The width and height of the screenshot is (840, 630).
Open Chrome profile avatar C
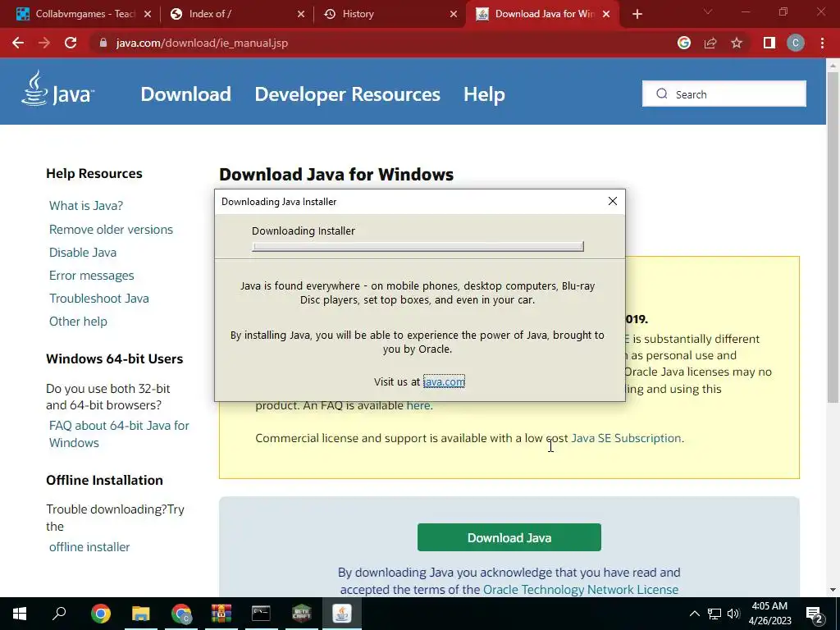(x=796, y=43)
